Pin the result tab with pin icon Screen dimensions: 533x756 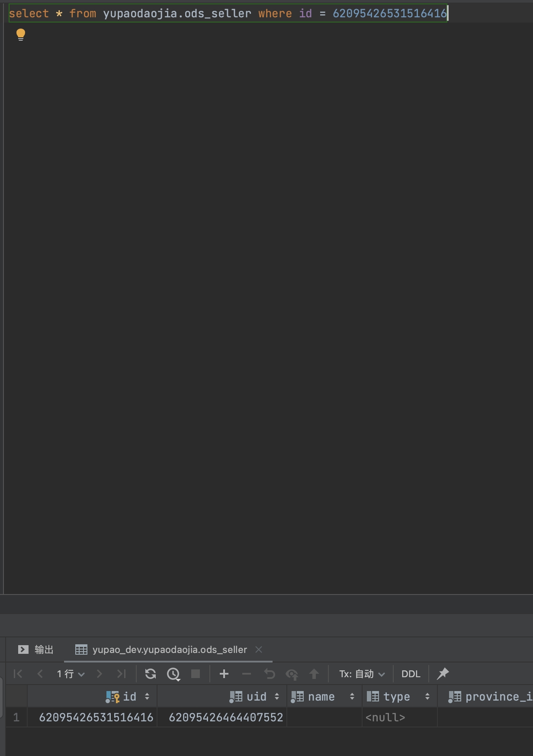[443, 674]
